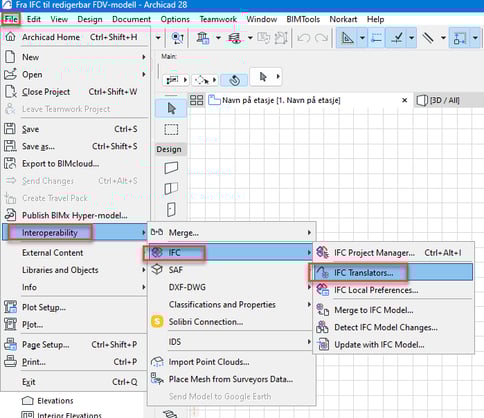Choose Print... in File menu
Image resolution: width=484 pixels, height=418 pixels.
[75, 362]
